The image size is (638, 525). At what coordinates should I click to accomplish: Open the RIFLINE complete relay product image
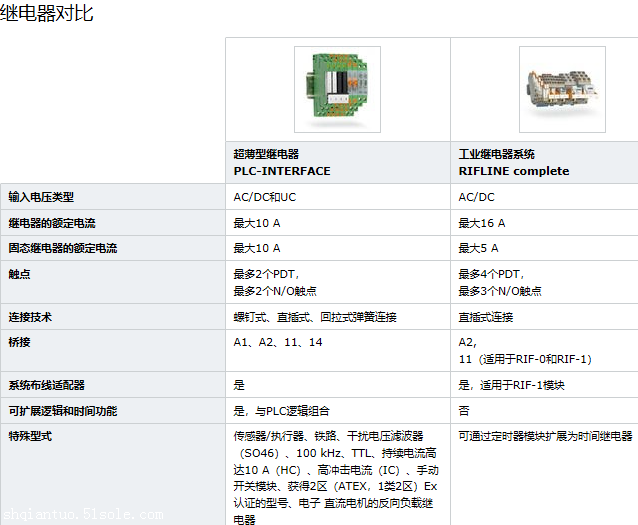click(x=562, y=89)
